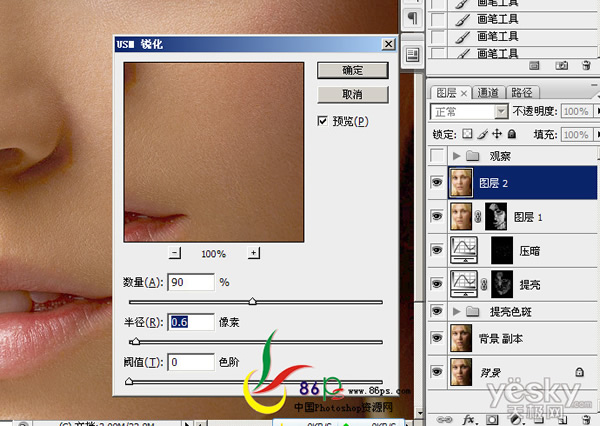Hide the 提亮色斑 group
Viewport: 600px width, 426px height.
[437, 310]
